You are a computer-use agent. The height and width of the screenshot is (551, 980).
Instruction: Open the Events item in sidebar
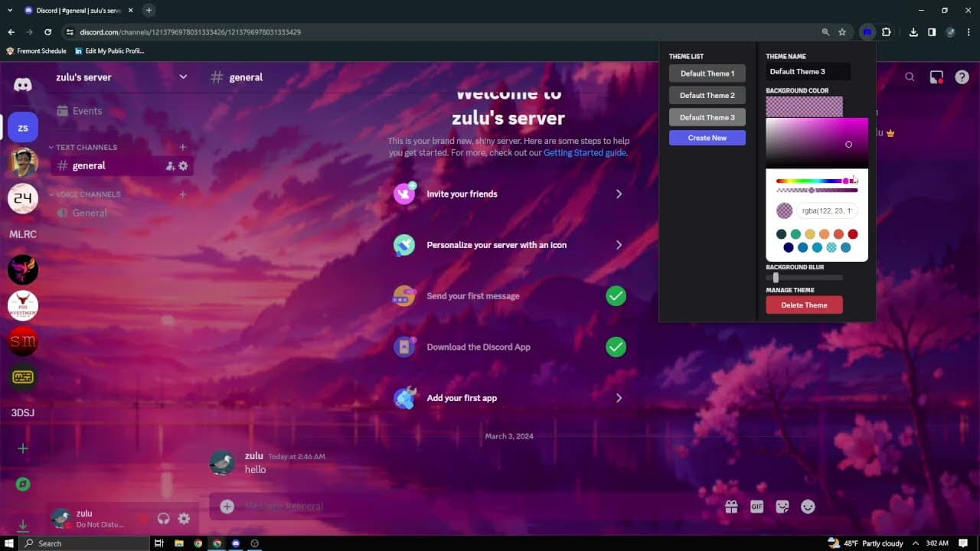(x=80, y=111)
